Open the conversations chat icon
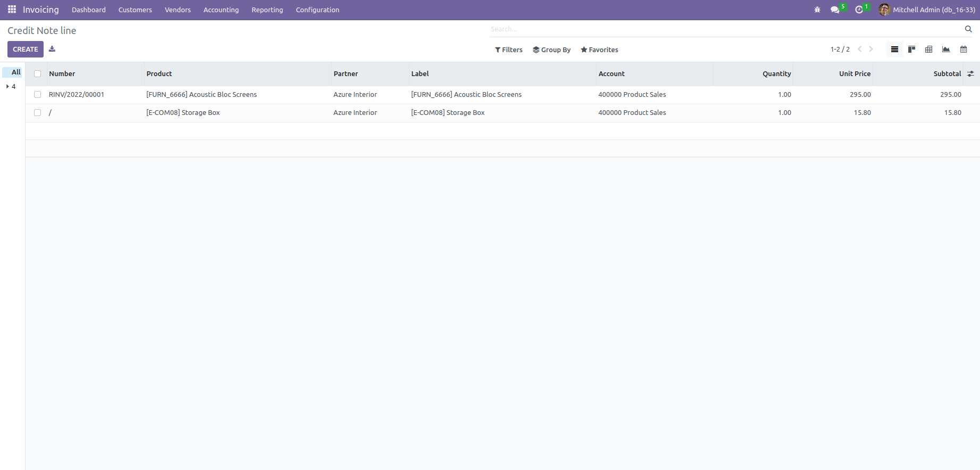Image resolution: width=980 pixels, height=470 pixels. pos(835,10)
